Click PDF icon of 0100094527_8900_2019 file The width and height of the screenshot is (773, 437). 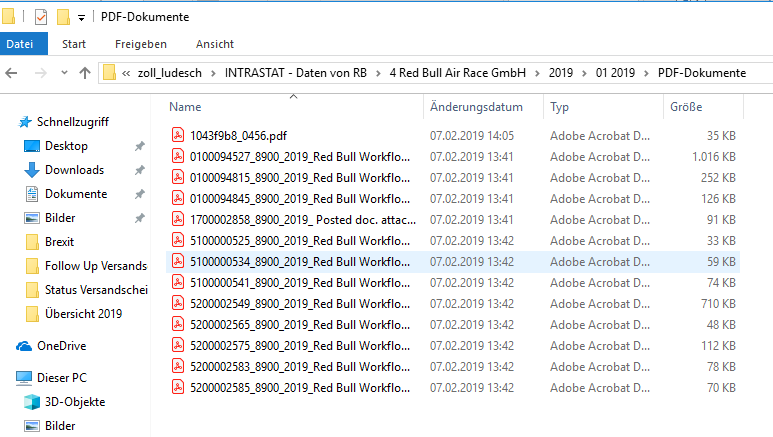[178, 156]
